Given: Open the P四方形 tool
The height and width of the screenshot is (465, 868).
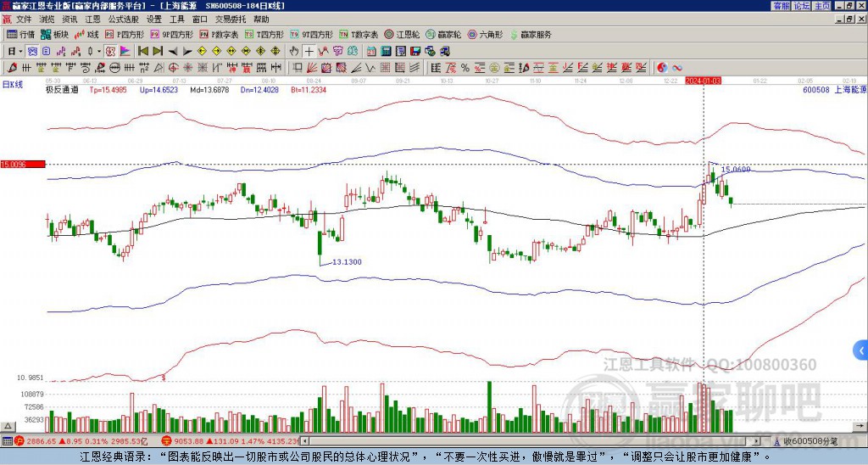Looking at the screenshot, I should [125, 34].
